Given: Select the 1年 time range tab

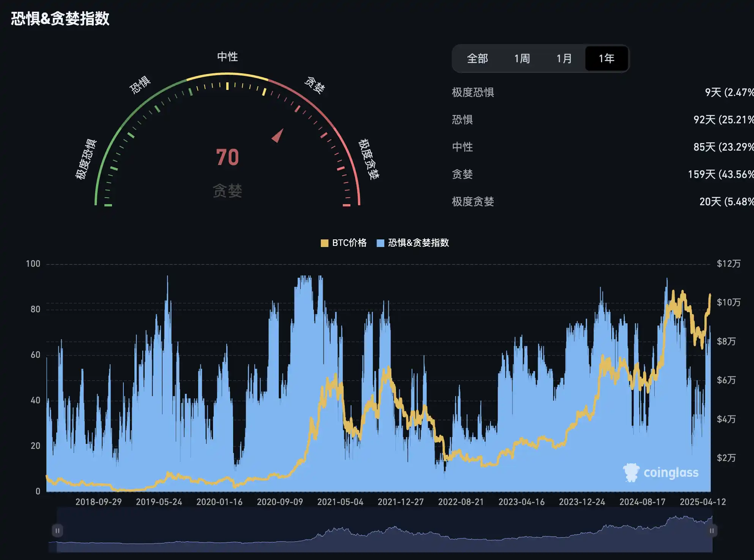Looking at the screenshot, I should point(606,58).
